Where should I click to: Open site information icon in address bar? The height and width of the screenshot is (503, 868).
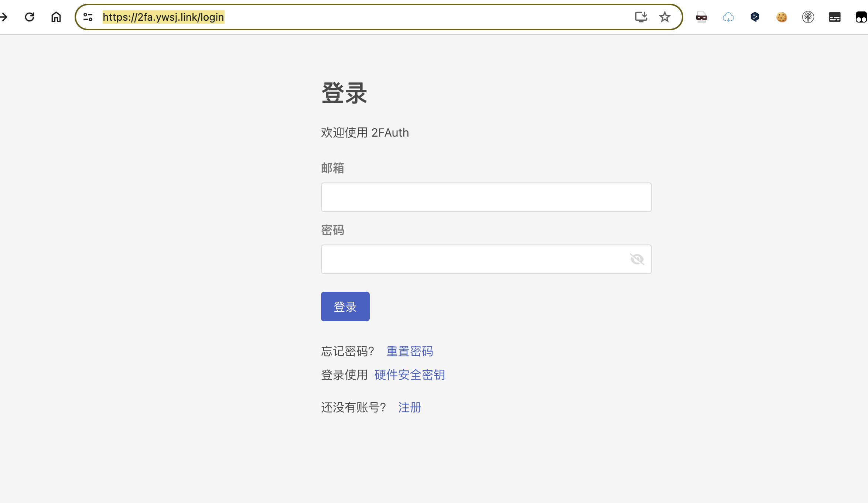click(88, 17)
